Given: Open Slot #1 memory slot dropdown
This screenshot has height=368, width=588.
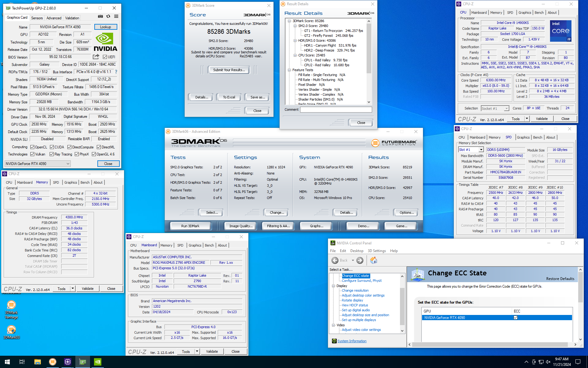Looking at the screenshot, I should pos(471,150).
